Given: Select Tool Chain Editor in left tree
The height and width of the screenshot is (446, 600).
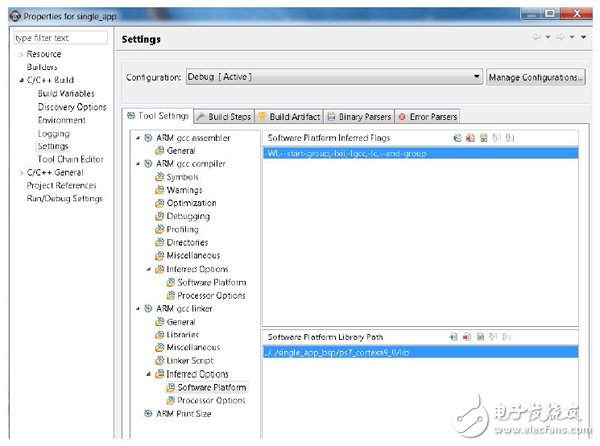Looking at the screenshot, I should 70,159.
